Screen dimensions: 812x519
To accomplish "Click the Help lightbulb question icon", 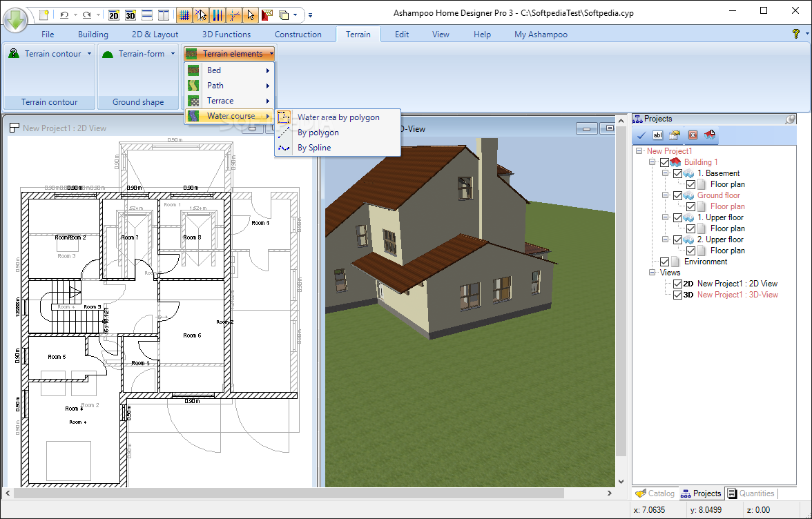I will coord(796,34).
